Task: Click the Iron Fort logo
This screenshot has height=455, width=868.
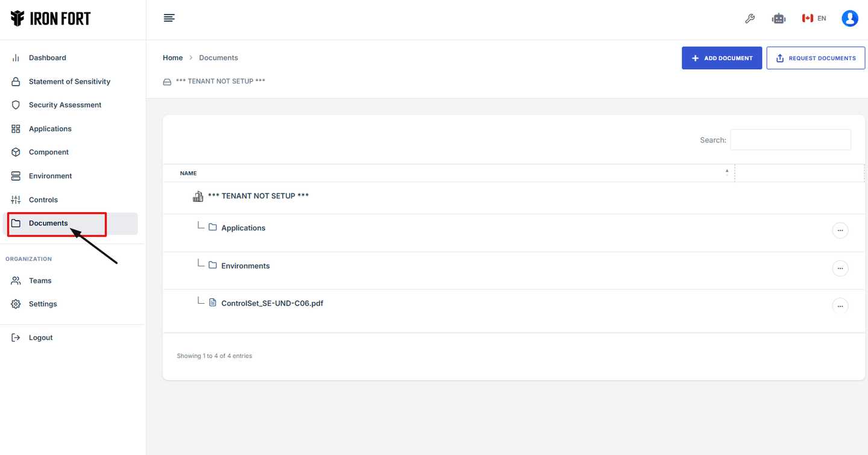Action: tap(51, 19)
